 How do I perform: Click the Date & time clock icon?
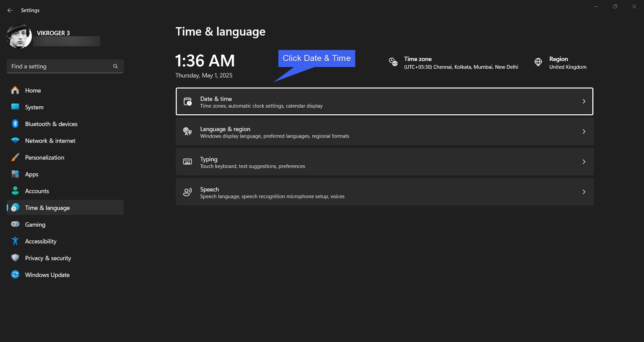coord(187,101)
